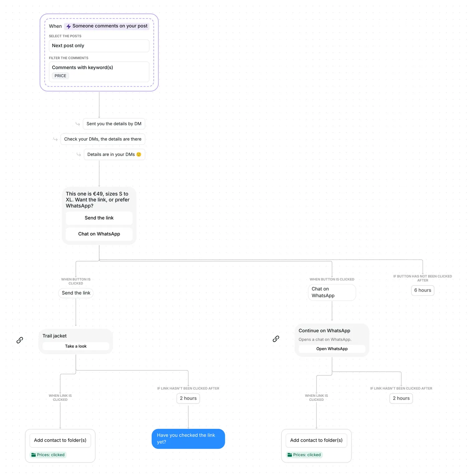This screenshot has height=476, width=468.
Task: Click the reply arrow beside "Check your DMs" reply
Action: 55,139
